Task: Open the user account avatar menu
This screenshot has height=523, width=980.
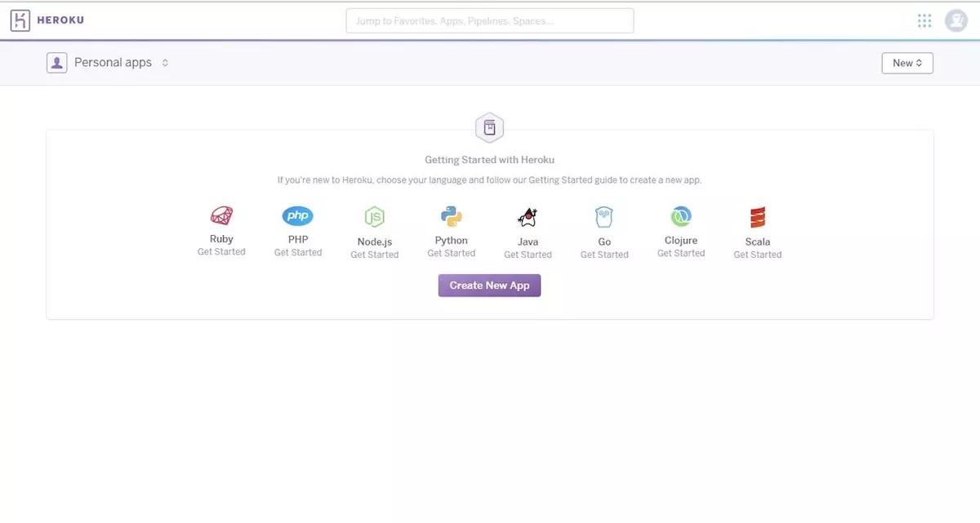Action: (x=956, y=20)
